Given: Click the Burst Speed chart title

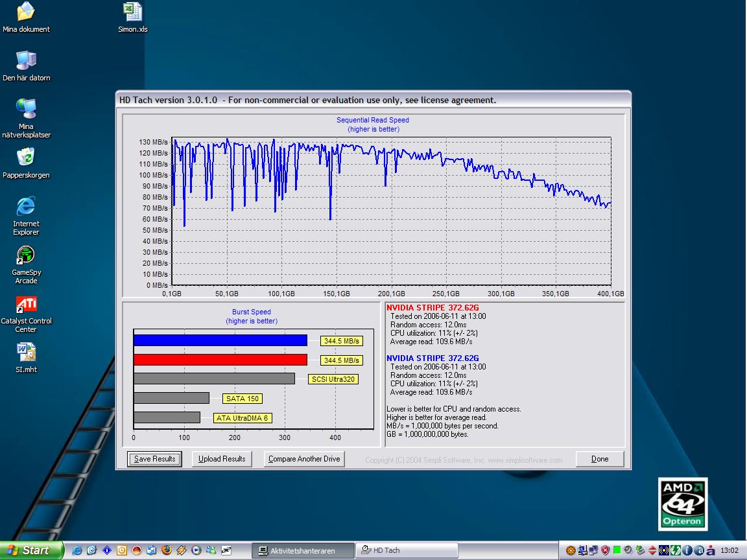Looking at the screenshot, I should [252, 312].
